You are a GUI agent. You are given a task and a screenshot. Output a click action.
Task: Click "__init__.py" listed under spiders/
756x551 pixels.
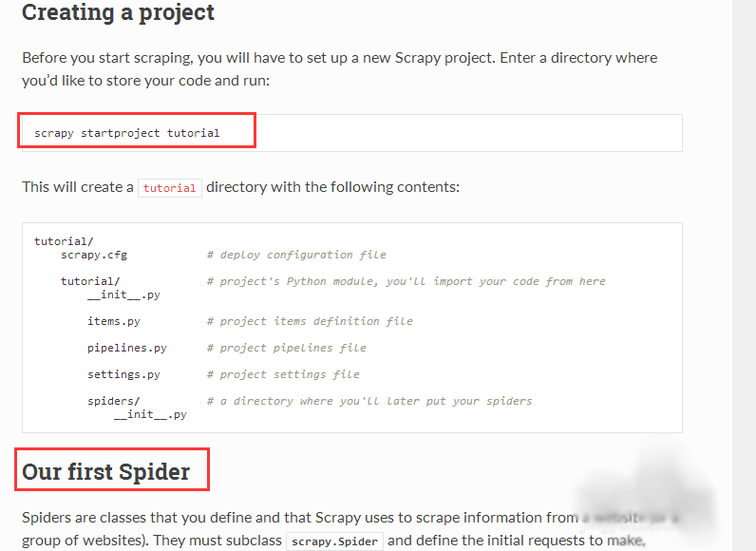[150, 414]
